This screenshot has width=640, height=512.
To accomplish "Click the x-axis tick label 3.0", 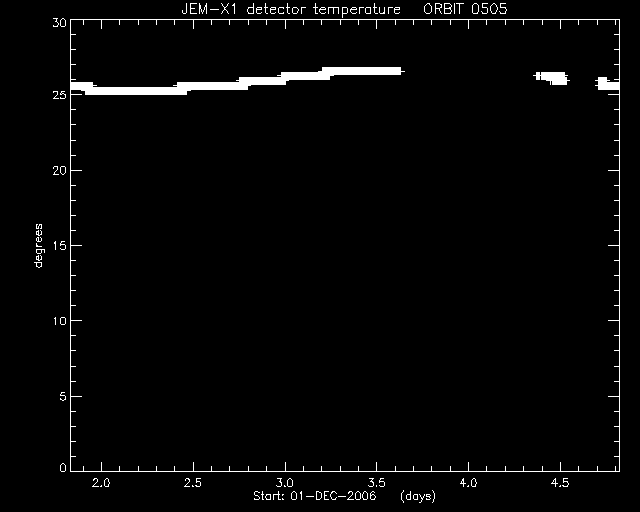I will tap(284, 483).
